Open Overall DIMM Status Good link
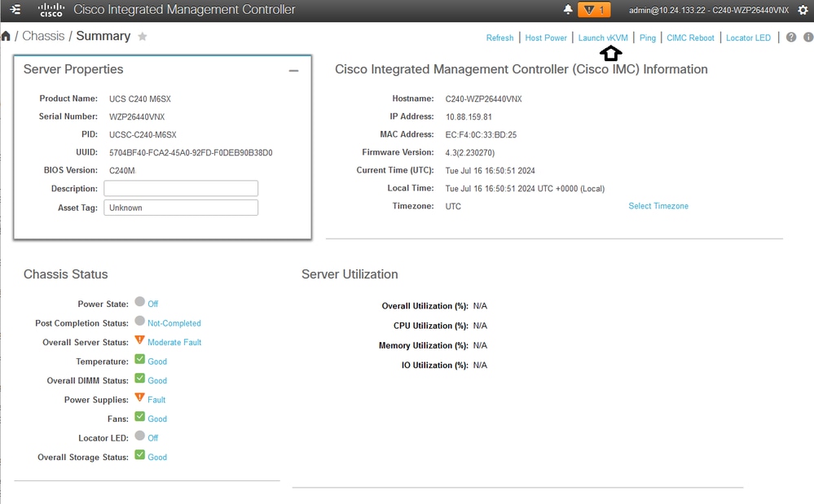 pyautogui.click(x=157, y=380)
